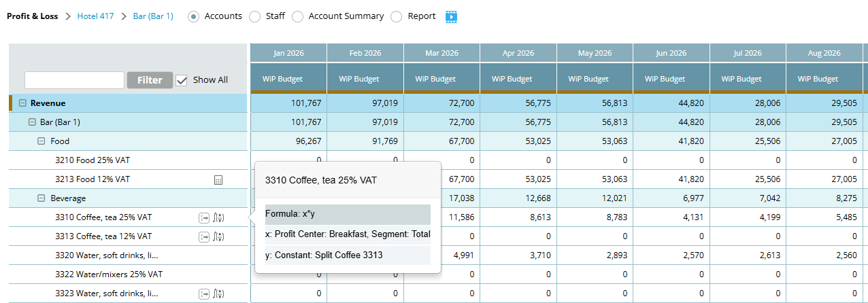Go to Hotel 417 breadcrumb link

click(x=96, y=16)
